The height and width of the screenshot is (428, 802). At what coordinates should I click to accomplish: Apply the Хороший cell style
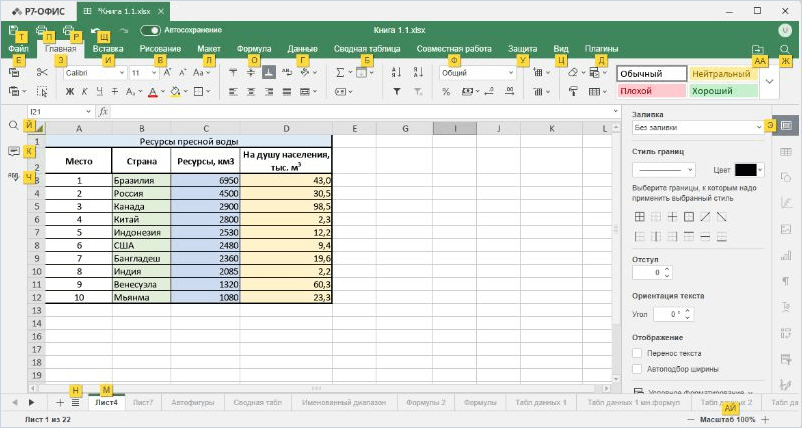[723, 91]
